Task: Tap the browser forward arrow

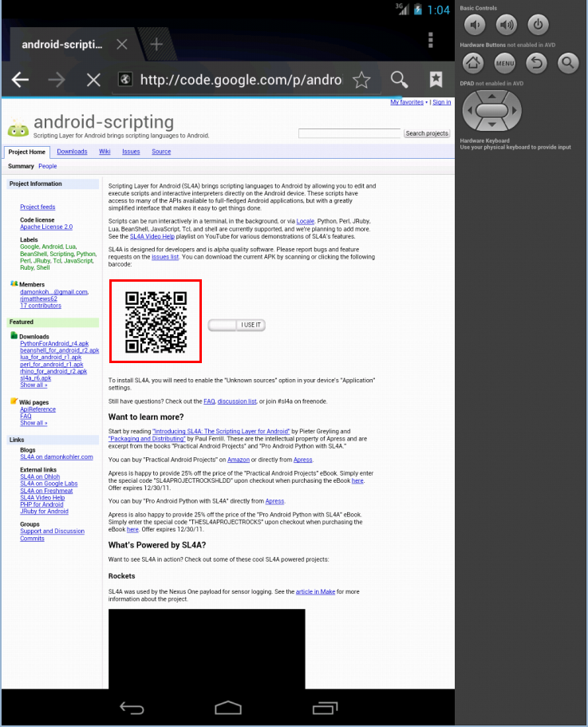Action: pos(57,80)
